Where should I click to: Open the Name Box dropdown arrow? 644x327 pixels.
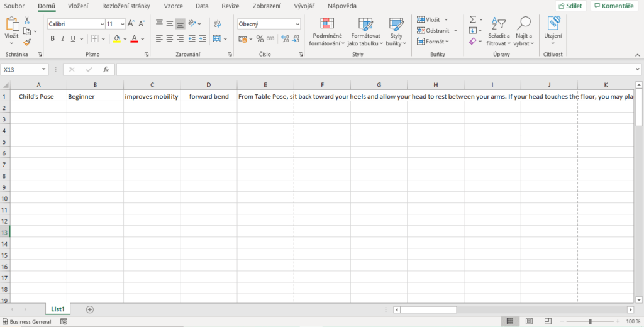44,69
